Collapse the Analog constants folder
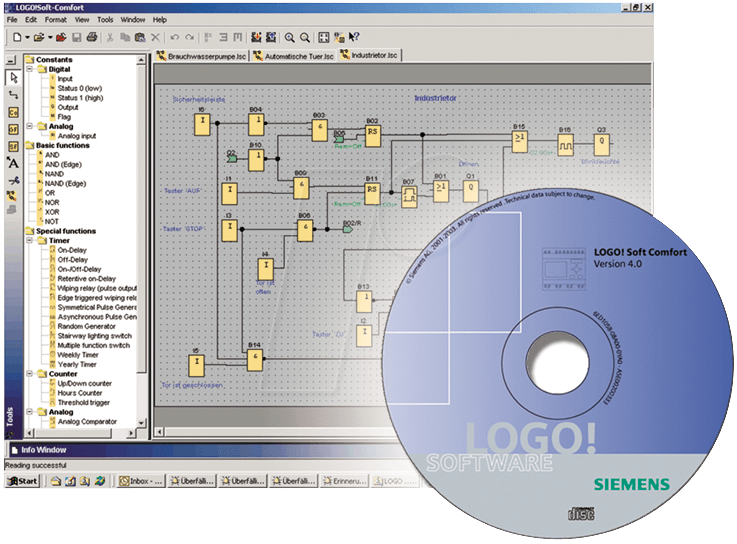Image resolution: width=737 pixels, height=544 pixels. coord(29,126)
